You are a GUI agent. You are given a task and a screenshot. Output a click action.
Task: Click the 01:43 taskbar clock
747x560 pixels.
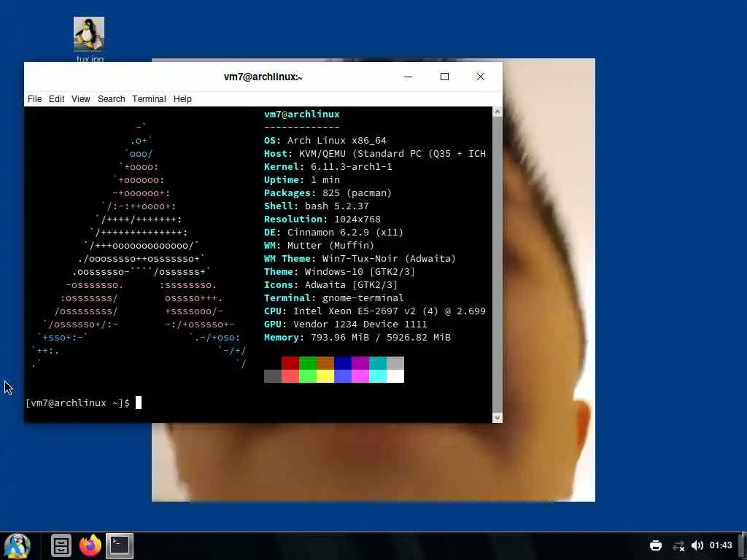click(720, 545)
